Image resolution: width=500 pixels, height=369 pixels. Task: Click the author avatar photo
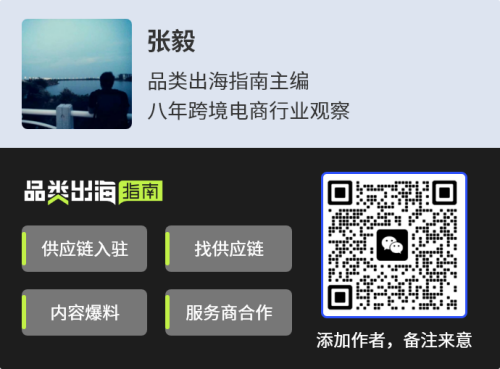77,74
